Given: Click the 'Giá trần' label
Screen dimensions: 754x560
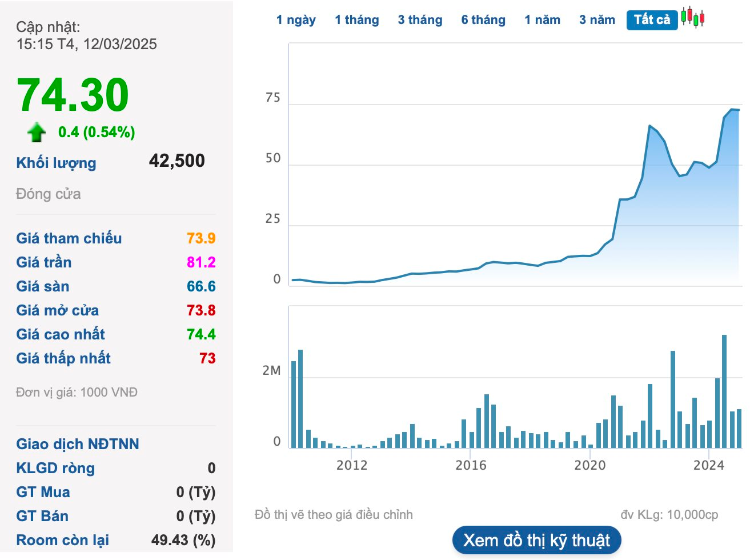Looking at the screenshot, I should pyautogui.click(x=44, y=262).
